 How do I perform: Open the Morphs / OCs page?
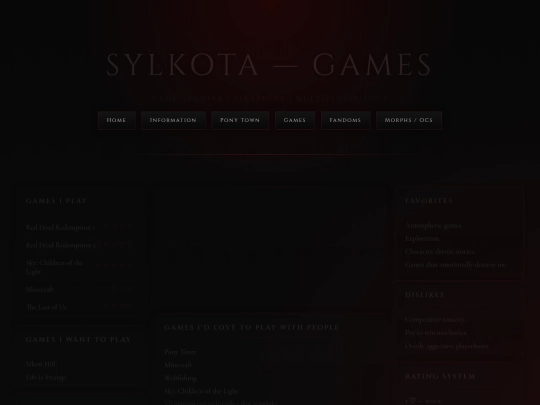[x=409, y=120]
